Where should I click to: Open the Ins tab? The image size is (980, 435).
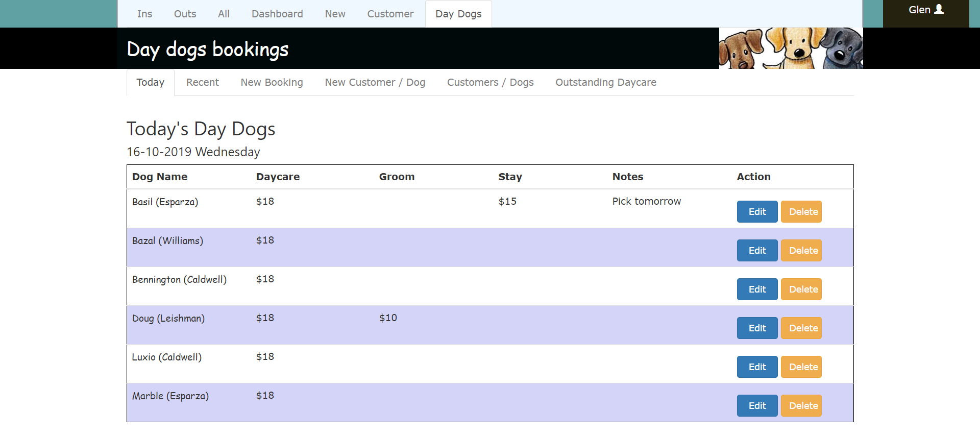coord(144,14)
